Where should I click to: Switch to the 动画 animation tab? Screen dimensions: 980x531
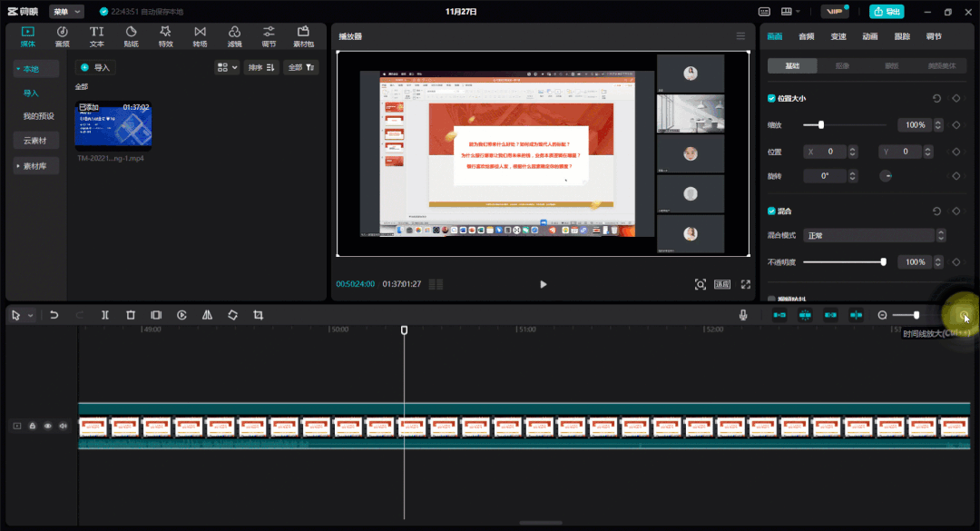870,36
